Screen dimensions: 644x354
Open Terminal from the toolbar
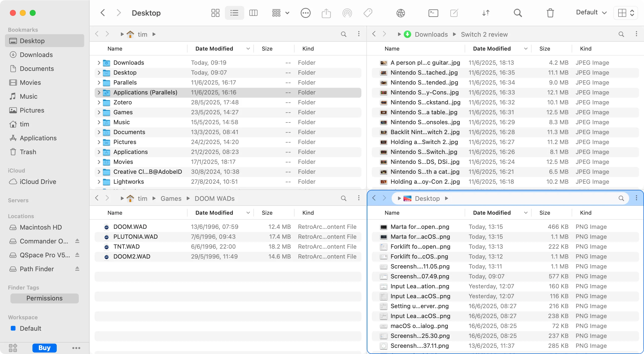coord(433,13)
